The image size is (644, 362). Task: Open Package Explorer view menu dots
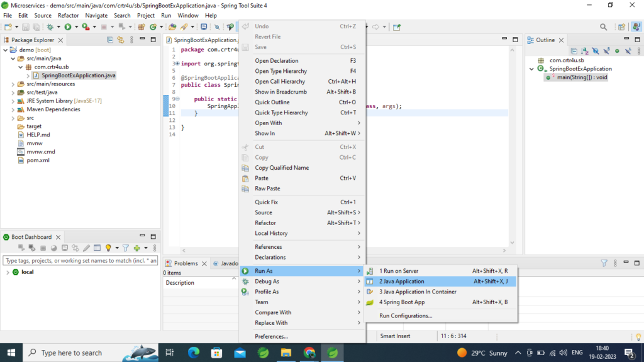click(132, 40)
